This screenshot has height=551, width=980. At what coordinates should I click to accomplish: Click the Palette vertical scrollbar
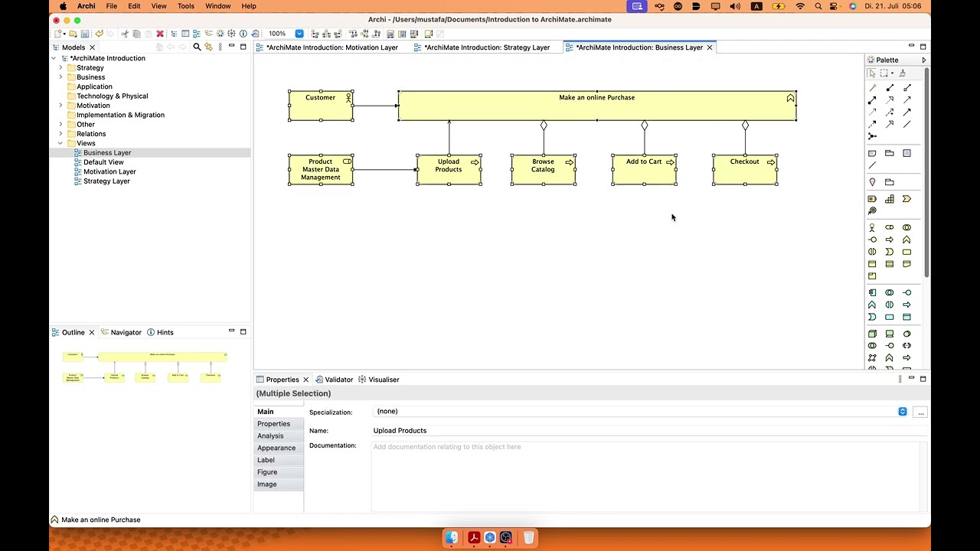pos(926,172)
